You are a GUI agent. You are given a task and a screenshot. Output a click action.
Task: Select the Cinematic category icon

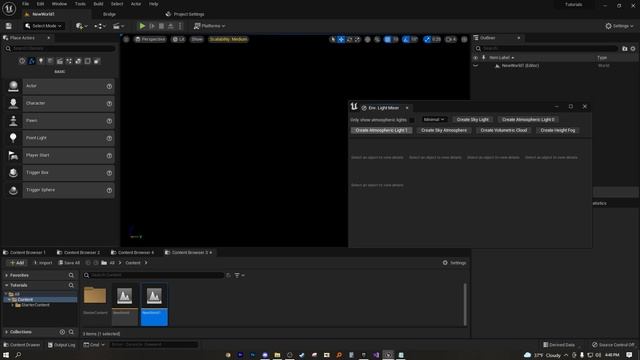60,61
